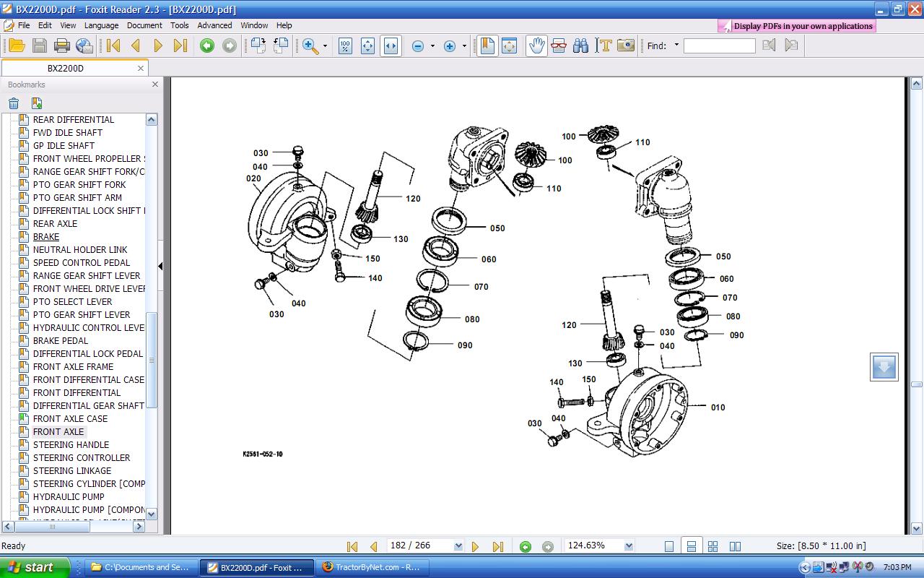Image resolution: width=924 pixels, height=578 pixels.
Task: Click blue down-arrow button on page right
Action: coord(884,367)
